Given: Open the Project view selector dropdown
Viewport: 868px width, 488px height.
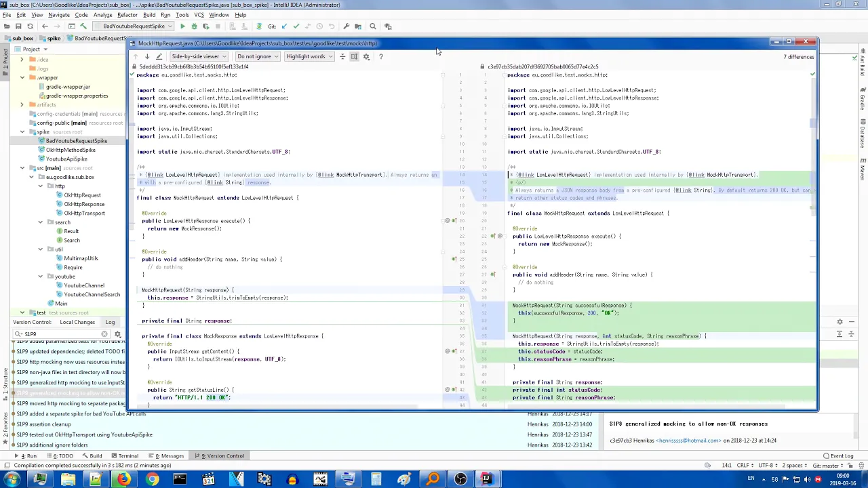Looking at the screenshot, I should click(35, 49).
